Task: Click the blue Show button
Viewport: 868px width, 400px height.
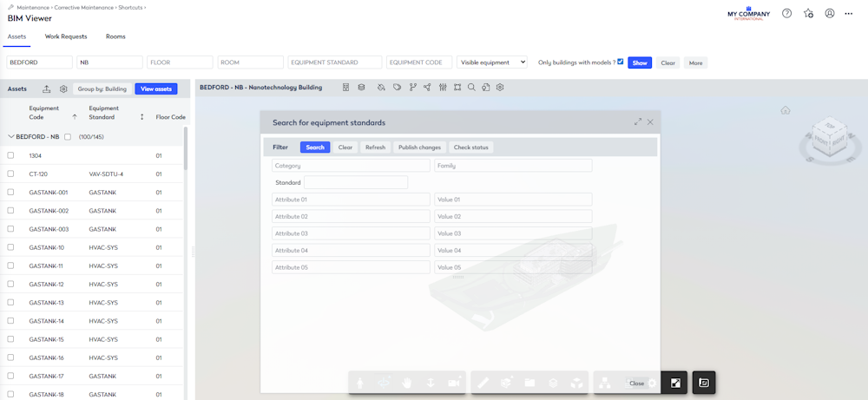Action: click(x=640, y=62)
